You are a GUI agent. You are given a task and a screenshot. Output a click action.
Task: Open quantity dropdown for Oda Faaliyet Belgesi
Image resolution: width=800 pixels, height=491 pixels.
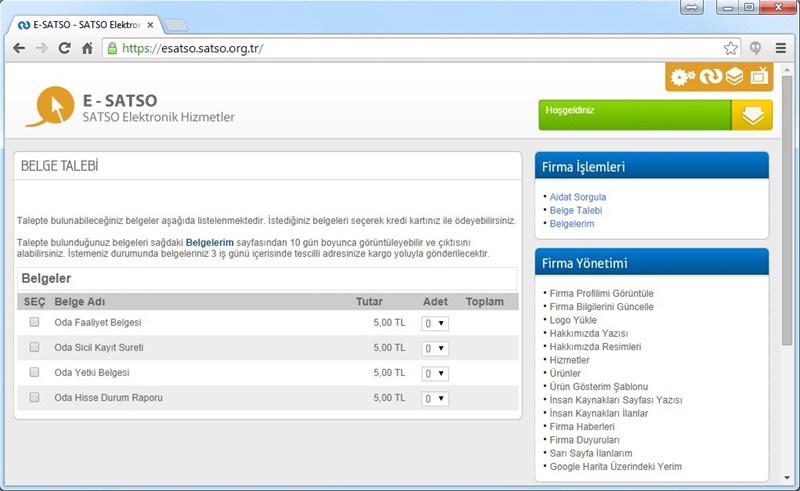tap(435, 323)
